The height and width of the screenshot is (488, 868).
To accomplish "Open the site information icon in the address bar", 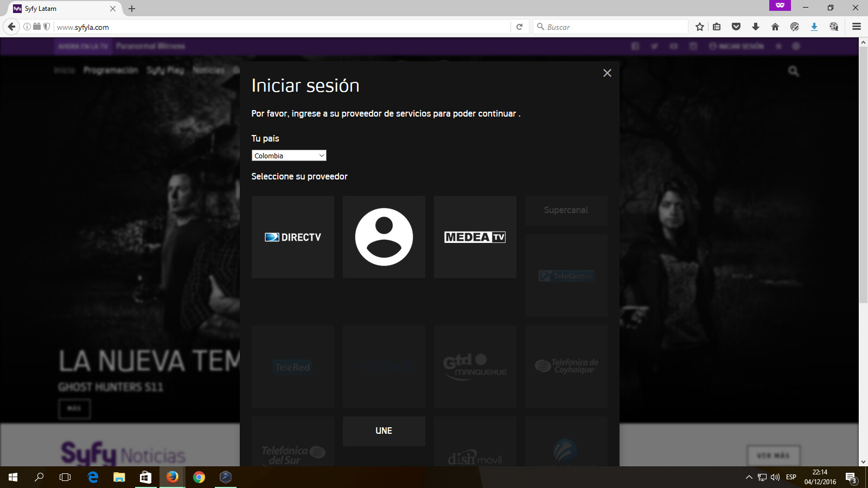I will click(27, 27).
